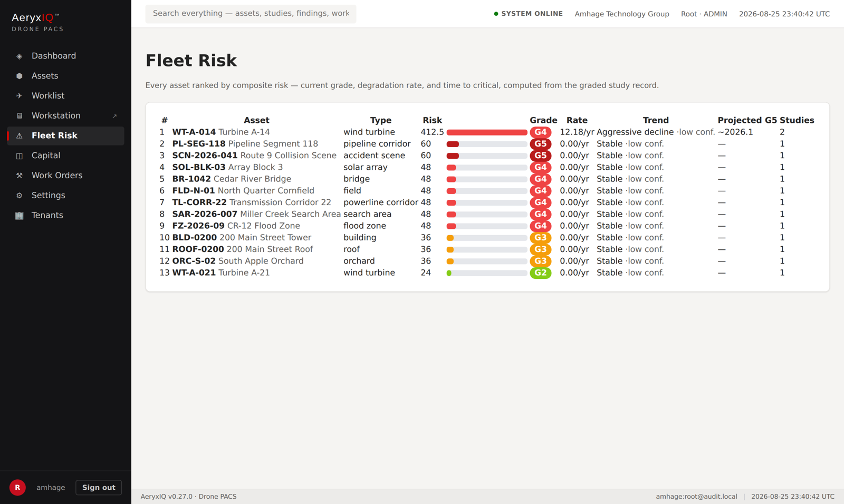
Task: Click the risk bar for WT-A-021
Action: 487,273
